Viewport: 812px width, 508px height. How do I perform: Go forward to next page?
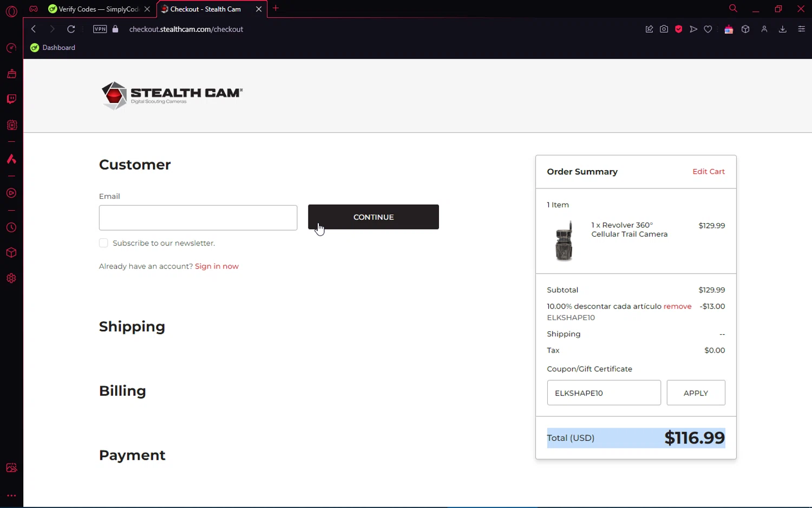point(52,29)
